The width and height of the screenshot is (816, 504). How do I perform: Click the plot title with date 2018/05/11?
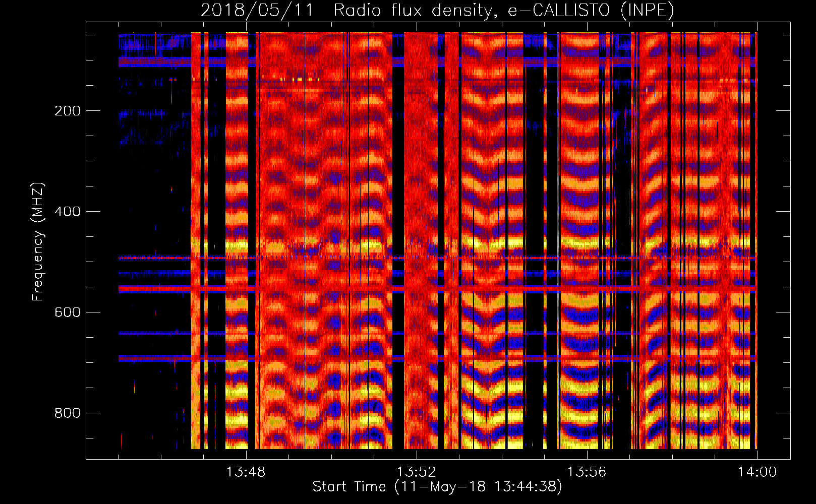(x=437, y=10)
